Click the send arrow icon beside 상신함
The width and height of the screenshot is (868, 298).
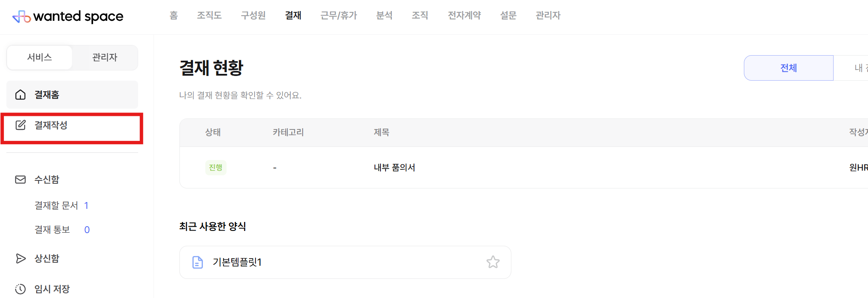tap(20, 259)
